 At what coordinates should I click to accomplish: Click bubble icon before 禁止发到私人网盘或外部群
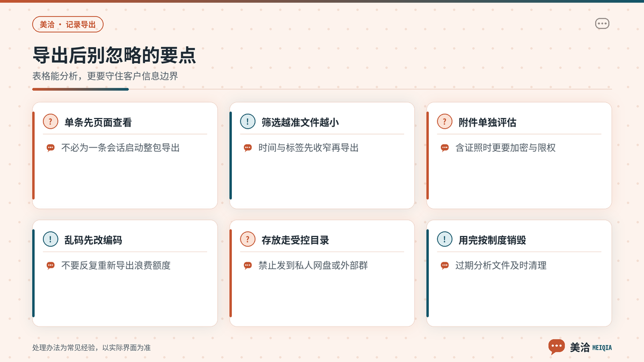(x=247, y=265)
